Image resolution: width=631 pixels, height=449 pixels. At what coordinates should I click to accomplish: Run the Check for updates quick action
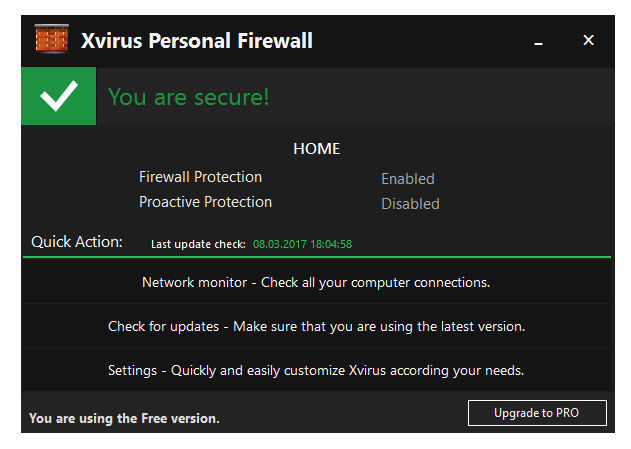tap(316, 326)
